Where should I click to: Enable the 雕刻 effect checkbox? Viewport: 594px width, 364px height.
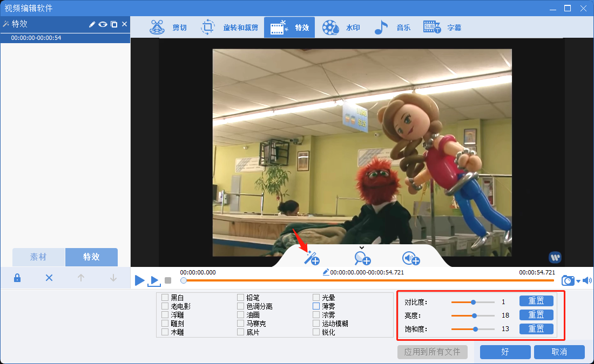coord(165,324)
